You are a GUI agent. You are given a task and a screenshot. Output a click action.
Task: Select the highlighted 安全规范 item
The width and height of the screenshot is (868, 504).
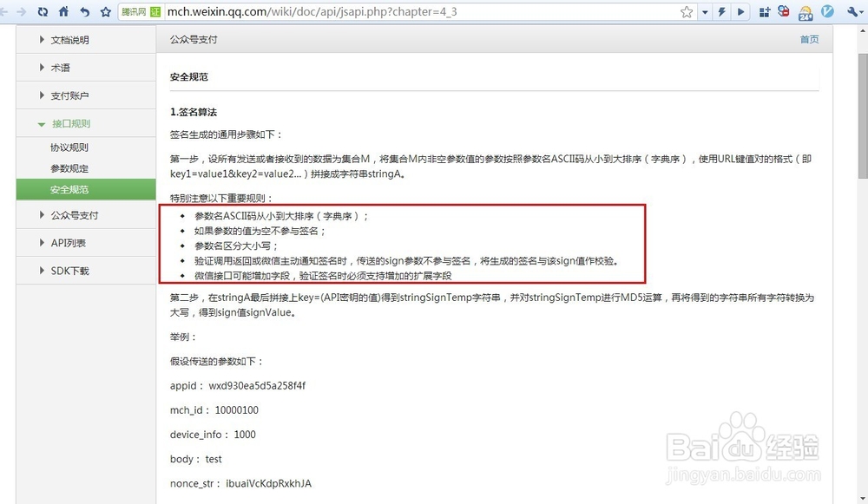86,189
